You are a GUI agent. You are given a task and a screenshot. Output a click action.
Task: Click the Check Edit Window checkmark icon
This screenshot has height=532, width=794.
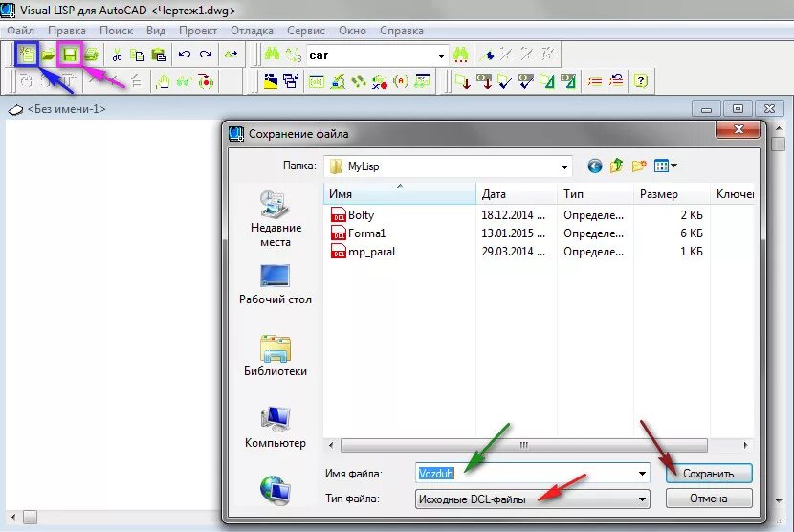point(505,81)
